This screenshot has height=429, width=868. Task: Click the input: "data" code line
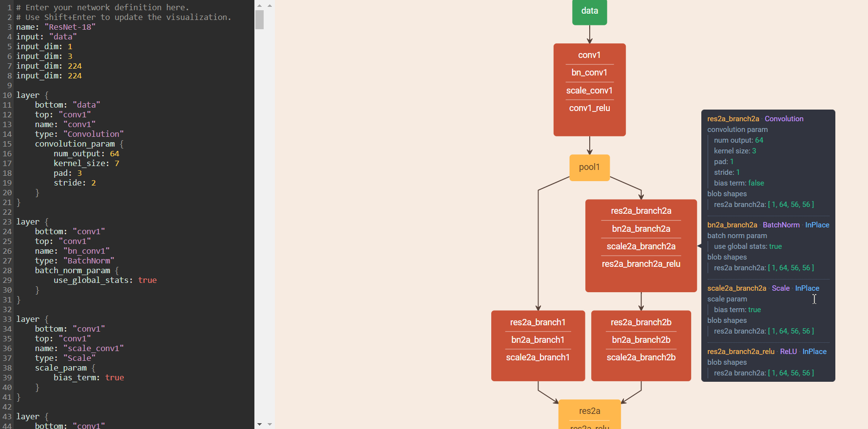point(46,37)
